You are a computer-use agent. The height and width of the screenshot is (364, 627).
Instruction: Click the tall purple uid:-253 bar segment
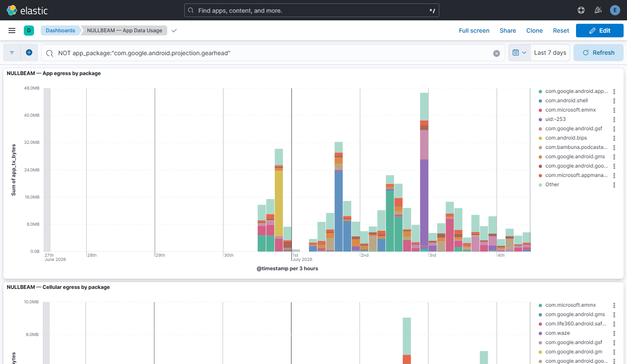424,202
